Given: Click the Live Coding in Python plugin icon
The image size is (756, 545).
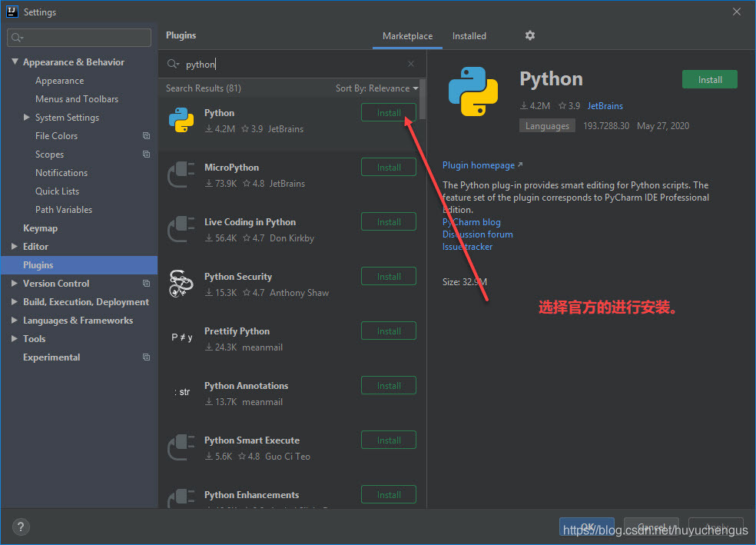Looking at the screenshot, I should (x=181, y=229).
